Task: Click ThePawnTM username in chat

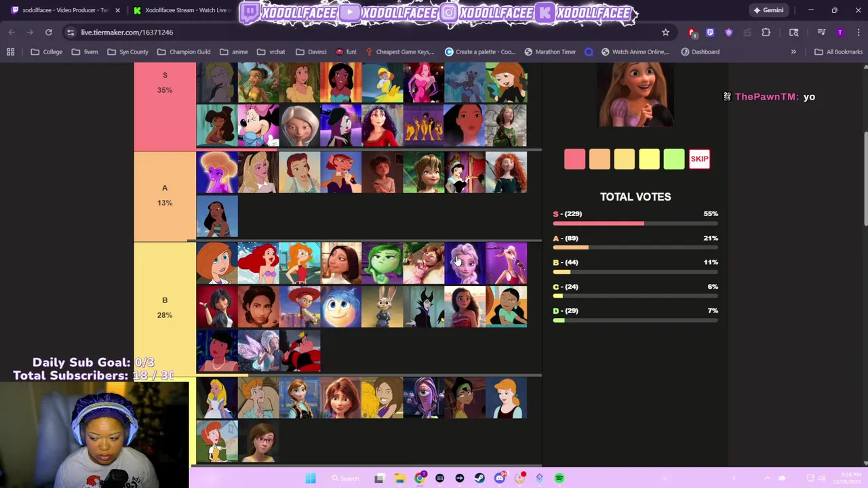Action: click(766, 97)
